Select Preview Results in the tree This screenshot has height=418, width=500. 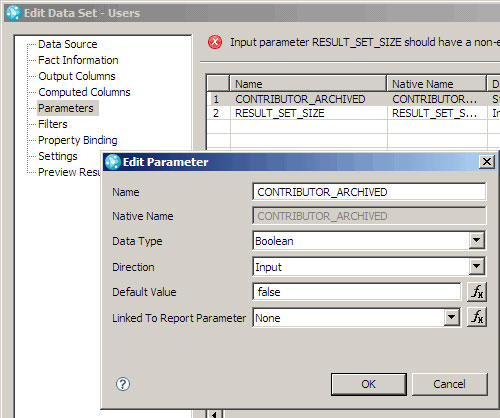pos(69,172)
